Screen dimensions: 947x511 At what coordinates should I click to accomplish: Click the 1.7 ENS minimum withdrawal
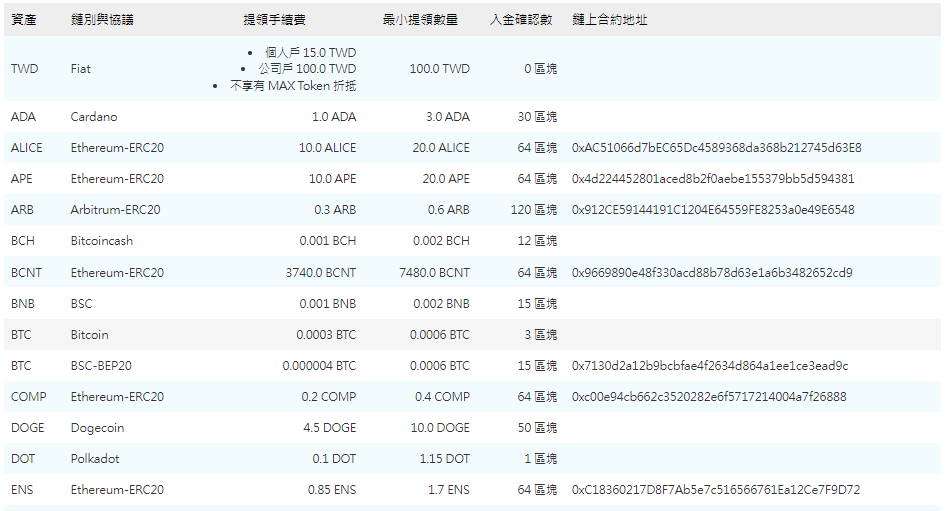[449, 490]
